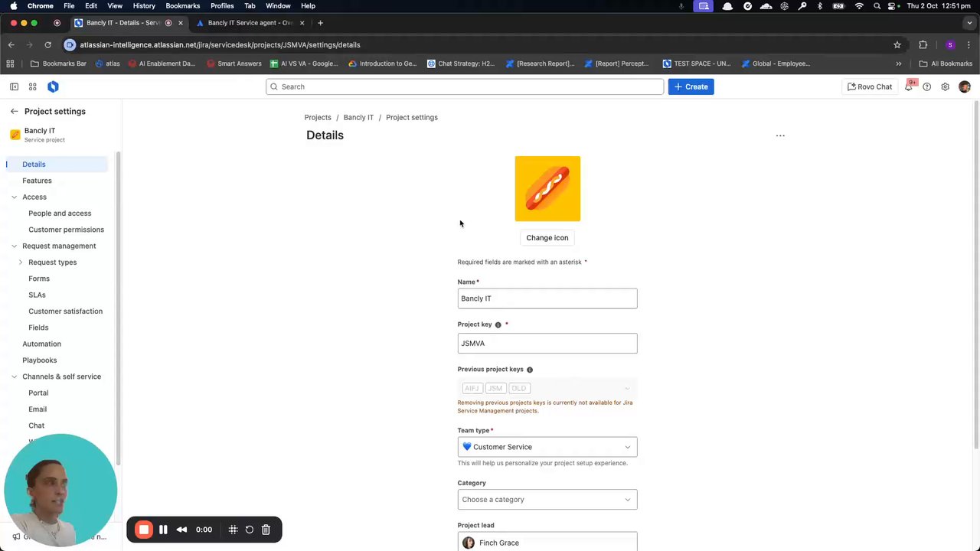Click the Bancly IT project icon in sidebar
The width and height of the screenshot is (980, 551).
15,135
